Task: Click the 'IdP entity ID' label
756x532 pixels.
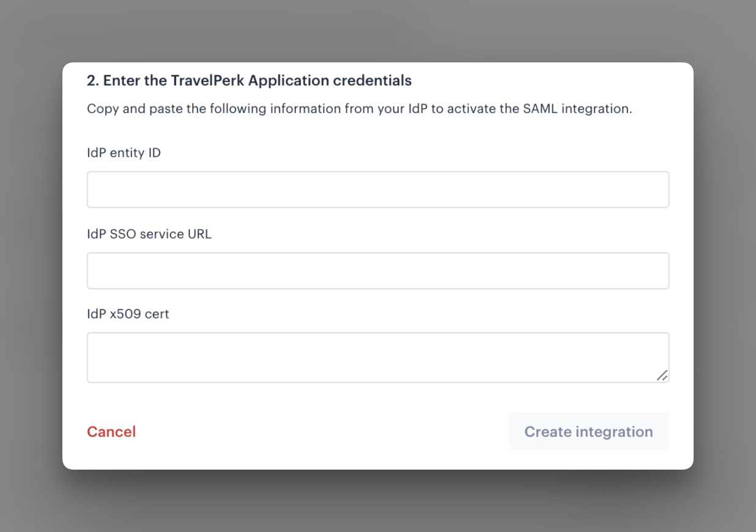Action: [x=124, y=153]
